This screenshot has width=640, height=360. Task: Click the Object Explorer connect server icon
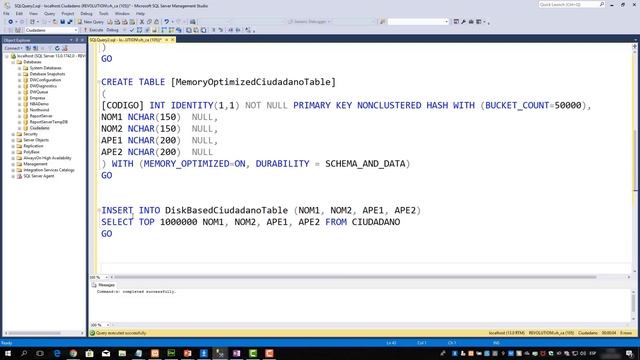tap(28, 48)
